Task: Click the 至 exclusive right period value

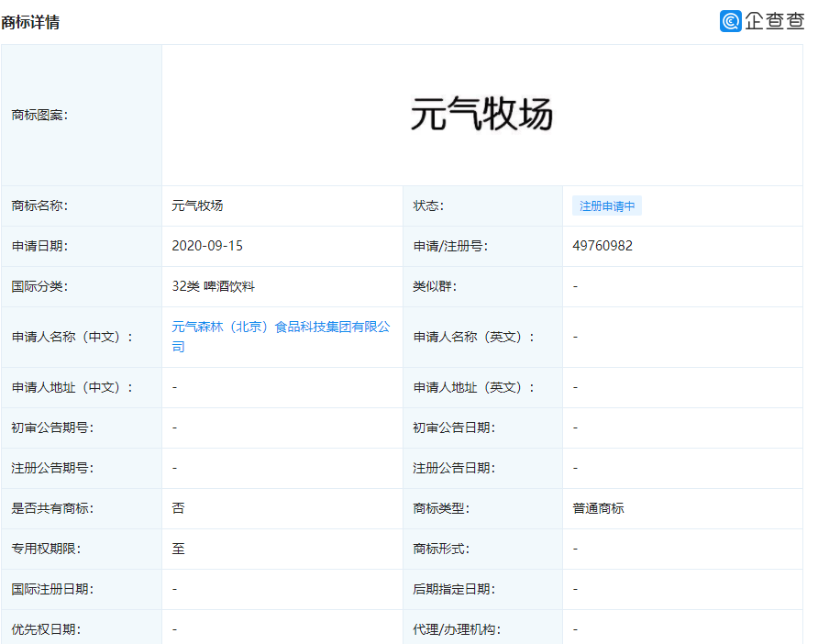Action: click(178, 549)
